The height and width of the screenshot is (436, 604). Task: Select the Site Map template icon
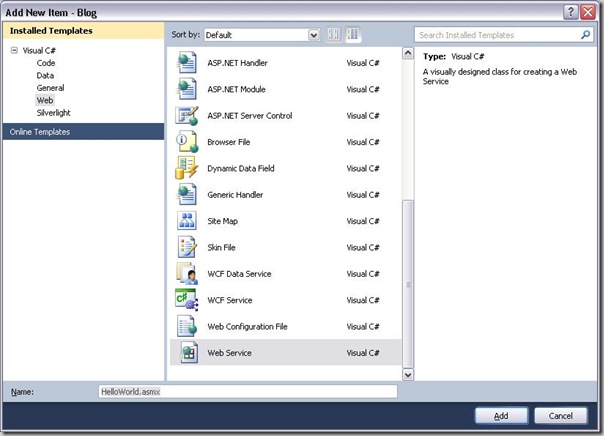187,221
